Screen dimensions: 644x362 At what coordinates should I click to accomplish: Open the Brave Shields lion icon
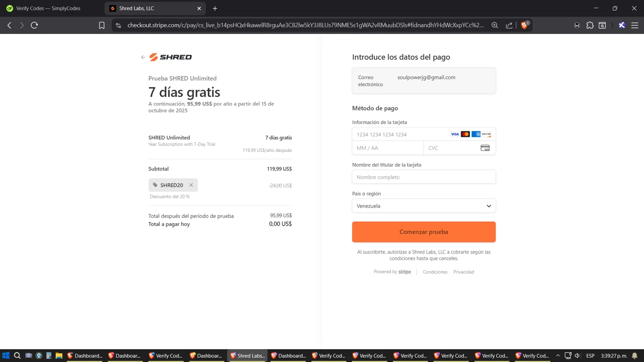(x=524, y=25)
